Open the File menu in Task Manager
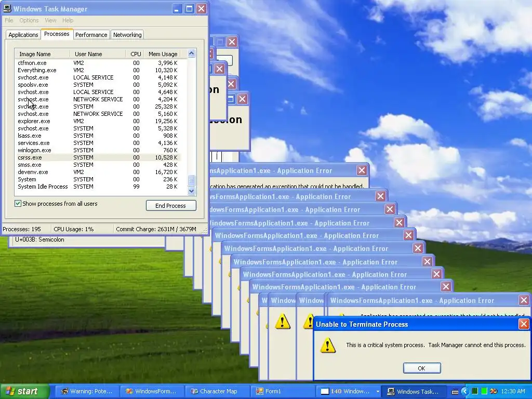532x399 pixels. [x=9, y=20]
